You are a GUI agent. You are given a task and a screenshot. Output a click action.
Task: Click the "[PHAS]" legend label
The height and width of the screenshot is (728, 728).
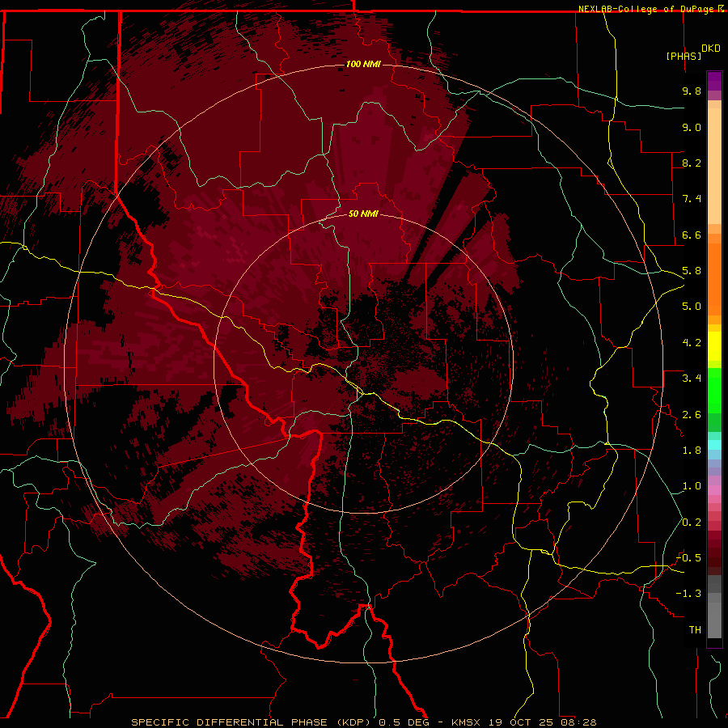684,56
